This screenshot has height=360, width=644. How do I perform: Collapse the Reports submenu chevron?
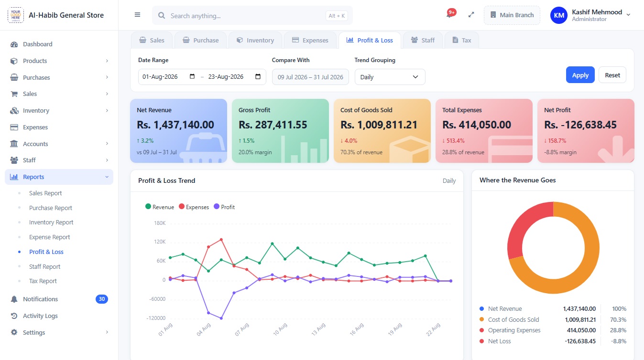[x=107, y=177]
